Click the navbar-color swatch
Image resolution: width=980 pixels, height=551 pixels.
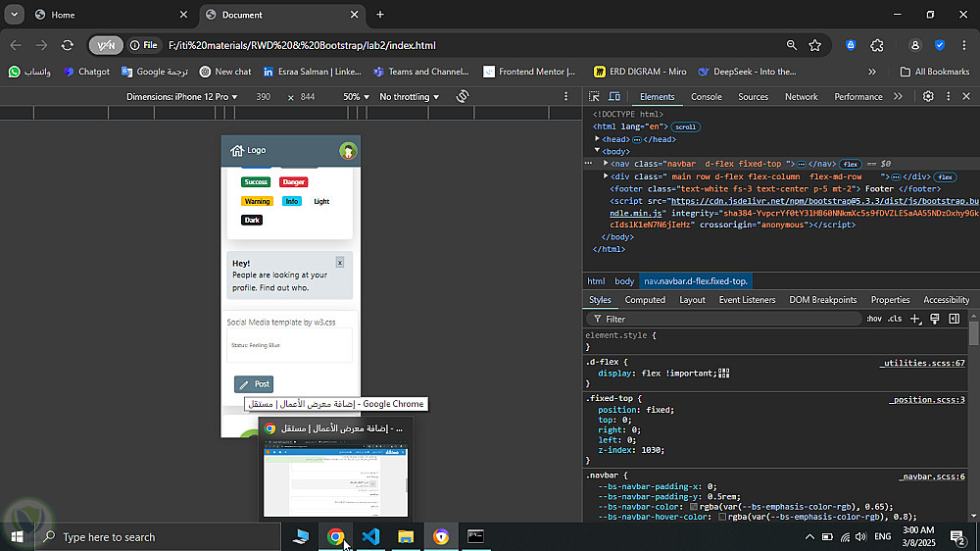pyautogui.click(x=694, y=507)
